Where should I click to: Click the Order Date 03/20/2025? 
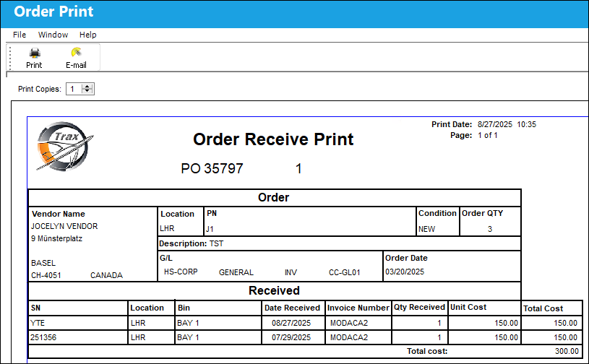[x=405, y=272]
